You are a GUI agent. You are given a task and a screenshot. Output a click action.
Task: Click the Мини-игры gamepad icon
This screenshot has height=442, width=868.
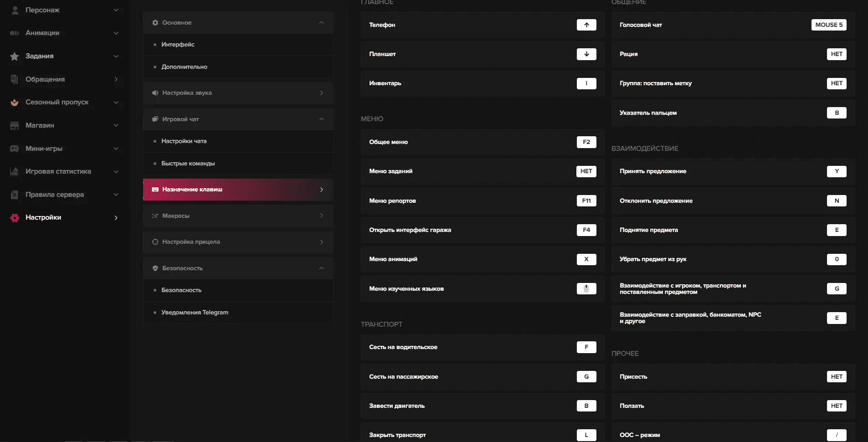click(x=15, y=149)
